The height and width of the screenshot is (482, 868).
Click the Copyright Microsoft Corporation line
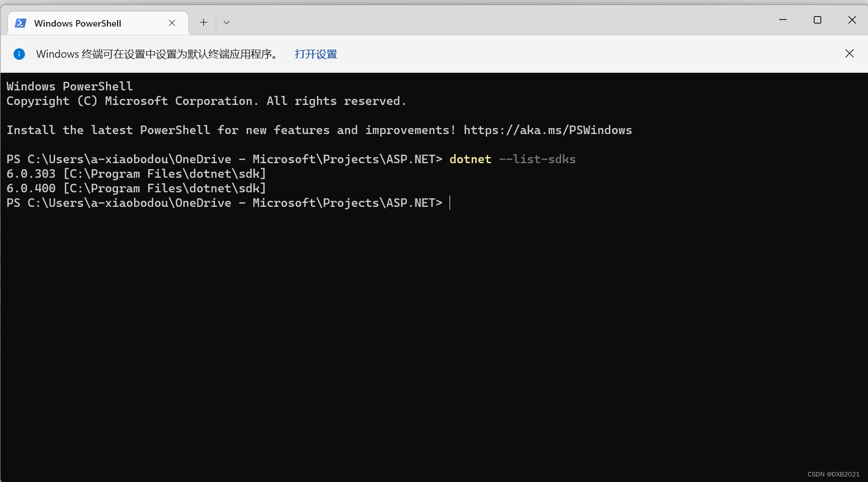click(x=206, y=101)
